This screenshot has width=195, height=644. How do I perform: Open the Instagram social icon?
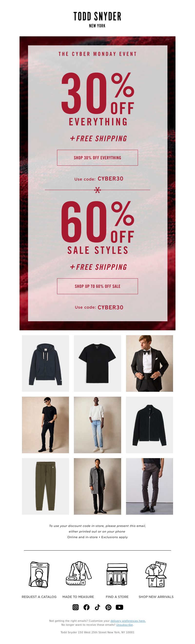pyautogui.click(x=76, y=607)
